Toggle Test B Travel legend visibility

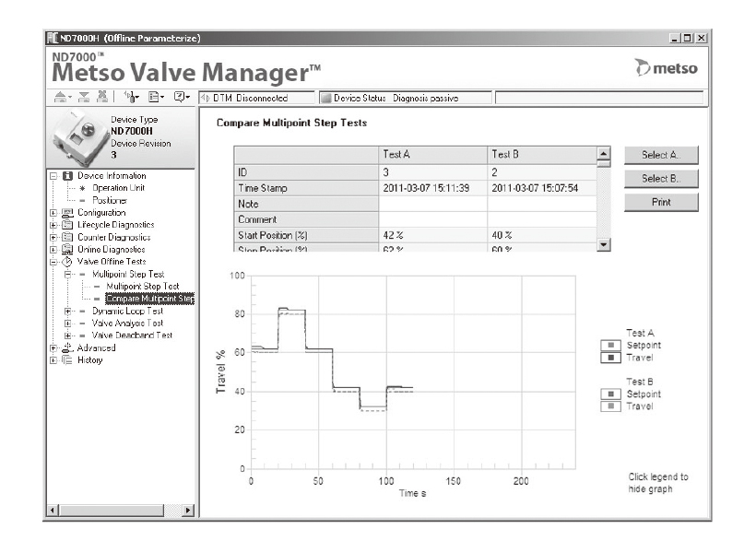[x=610, y=406]
